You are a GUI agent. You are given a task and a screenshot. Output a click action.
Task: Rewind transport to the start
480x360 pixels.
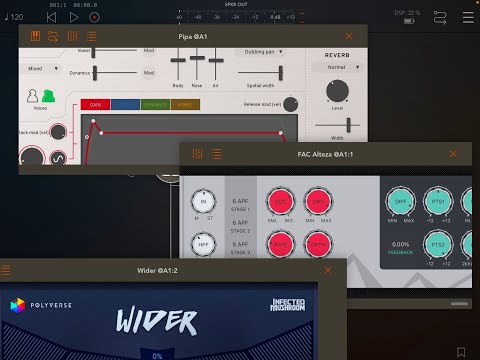(x=51, y=17)
